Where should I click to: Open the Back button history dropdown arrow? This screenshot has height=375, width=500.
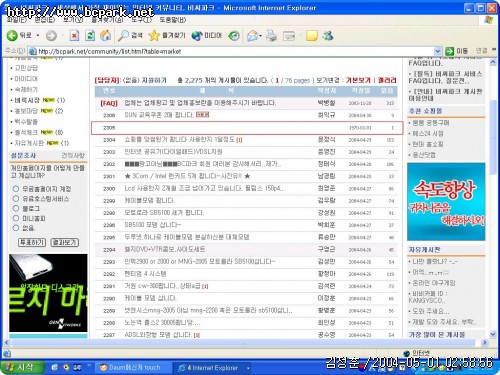click(38, 35)
